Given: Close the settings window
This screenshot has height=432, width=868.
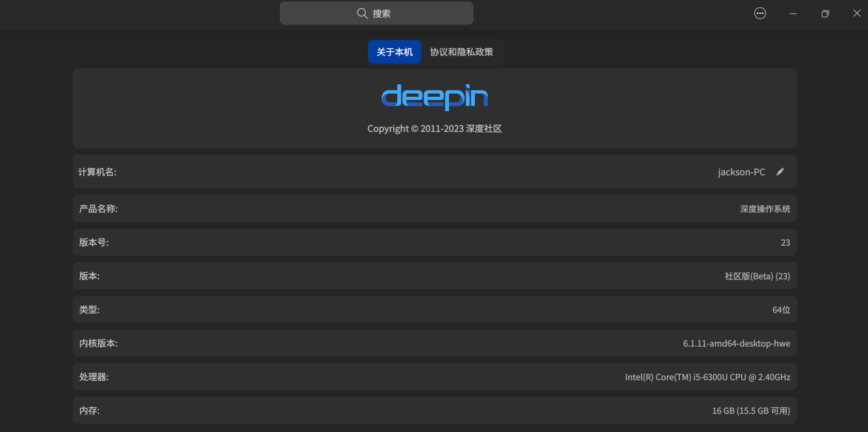Looking at the screenshot, I should pyautogui.click(x=857, y=13).
